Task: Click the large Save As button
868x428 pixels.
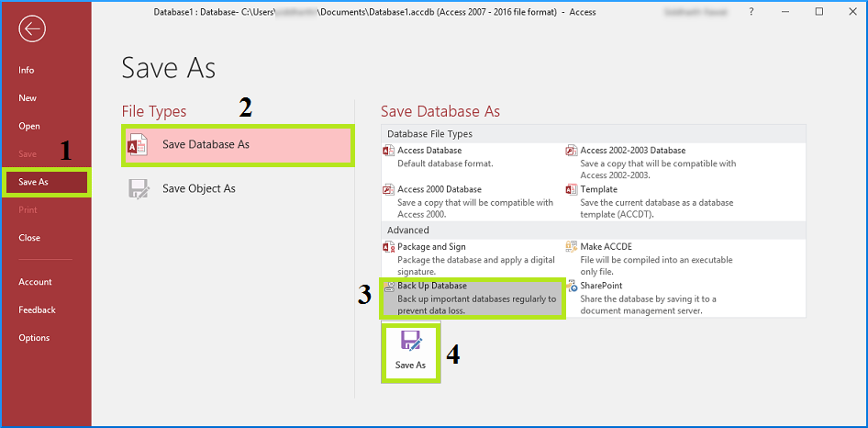Action: click(411, 353)
